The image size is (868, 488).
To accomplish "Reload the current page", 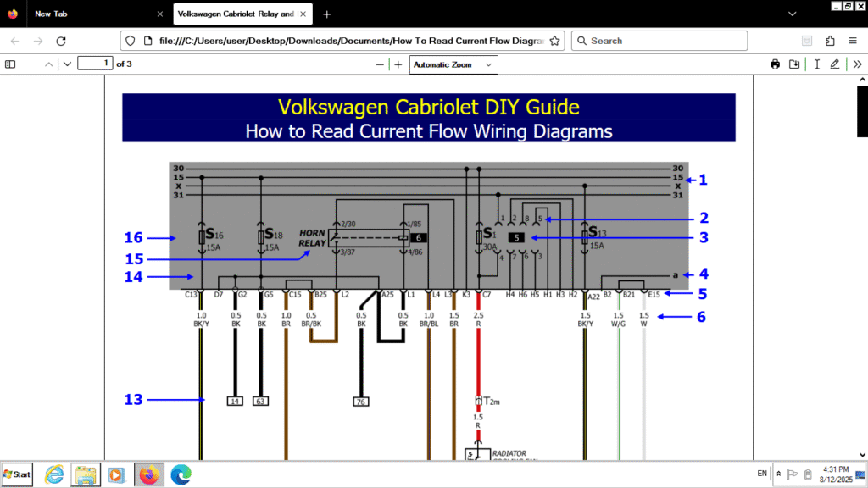I will click(61, 41).
